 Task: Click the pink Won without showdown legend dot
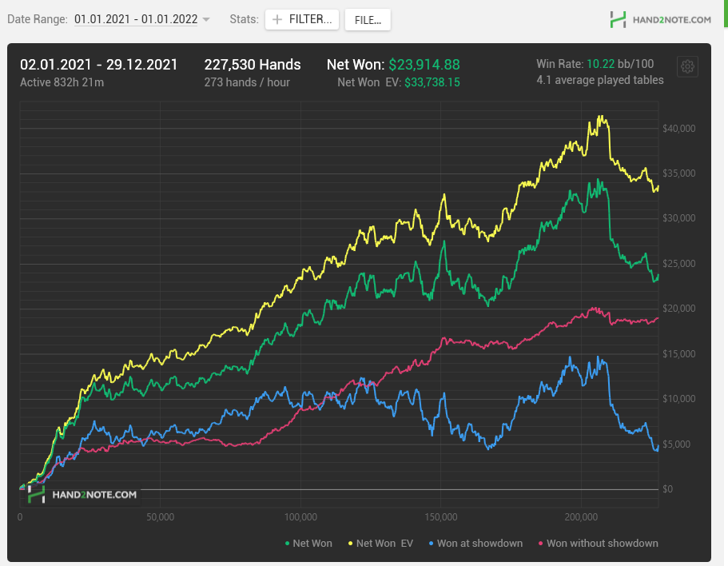pos(540,544)
